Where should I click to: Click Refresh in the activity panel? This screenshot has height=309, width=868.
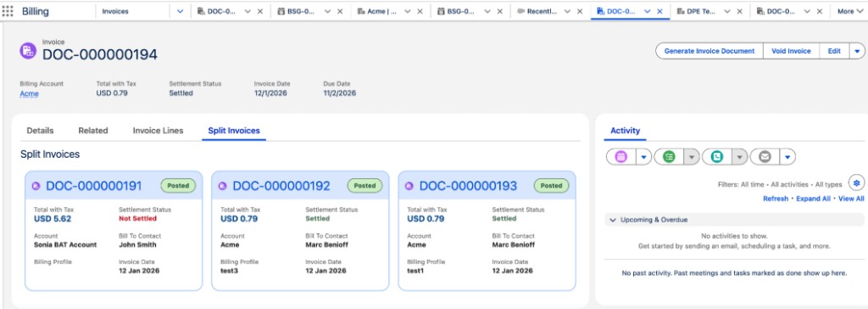(776, 199)
